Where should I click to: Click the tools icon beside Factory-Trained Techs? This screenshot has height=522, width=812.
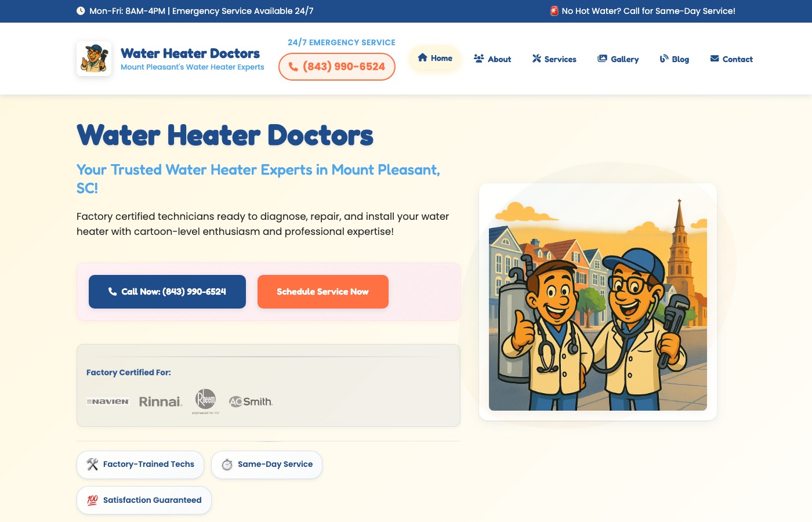click(x=92, y=464)
